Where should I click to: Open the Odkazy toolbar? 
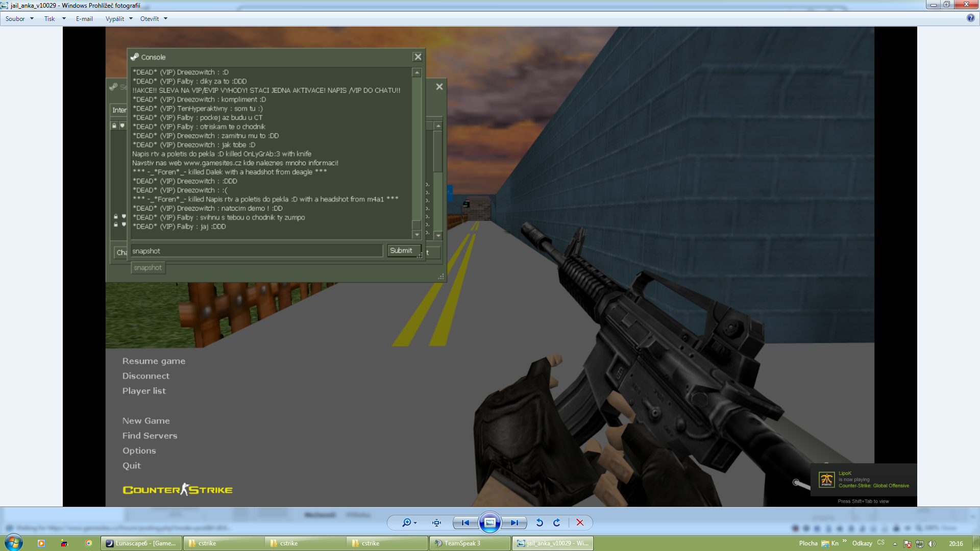pos(862,543)
